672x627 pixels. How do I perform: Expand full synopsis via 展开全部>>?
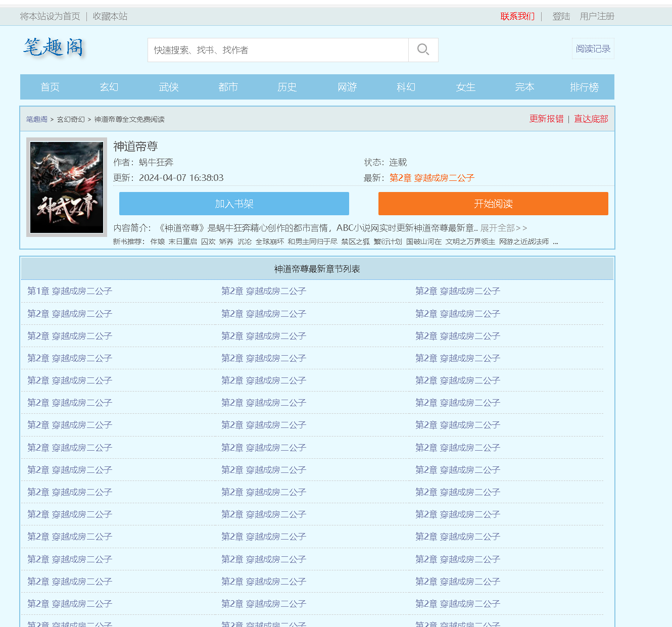coord(504,228)
